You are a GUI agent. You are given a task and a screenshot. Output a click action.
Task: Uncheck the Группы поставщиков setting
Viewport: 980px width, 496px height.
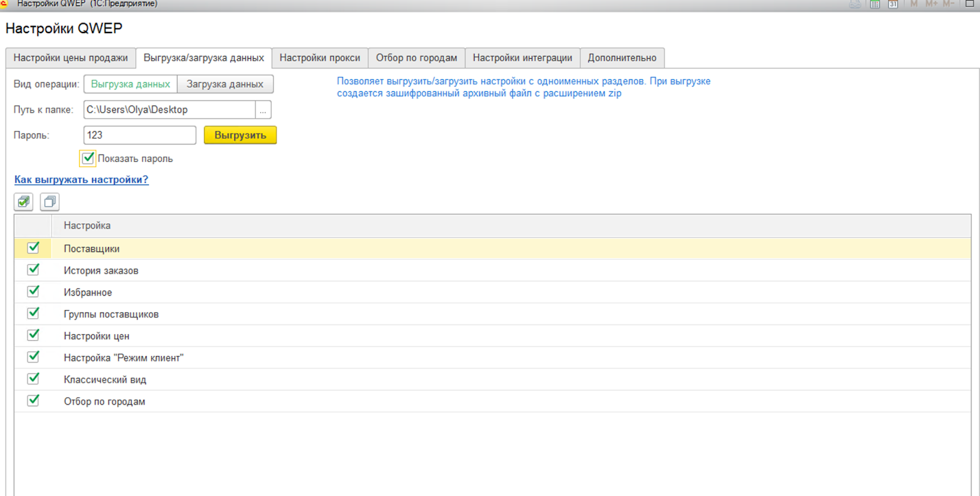[33, 313]
